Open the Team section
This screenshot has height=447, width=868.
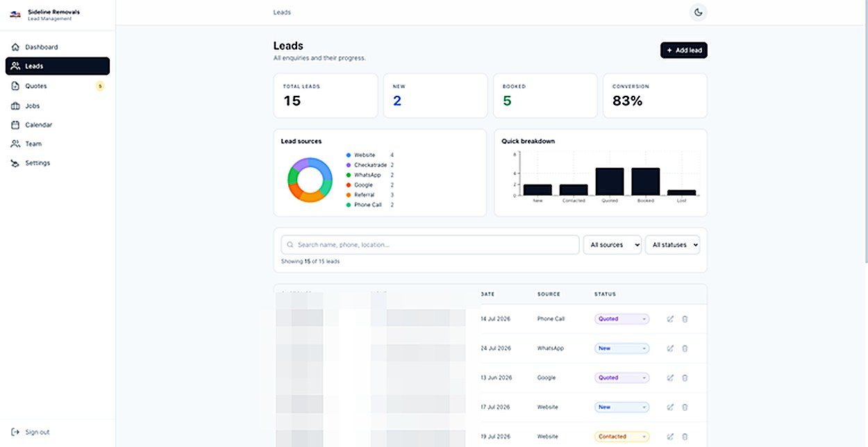[x=58, y=144]
